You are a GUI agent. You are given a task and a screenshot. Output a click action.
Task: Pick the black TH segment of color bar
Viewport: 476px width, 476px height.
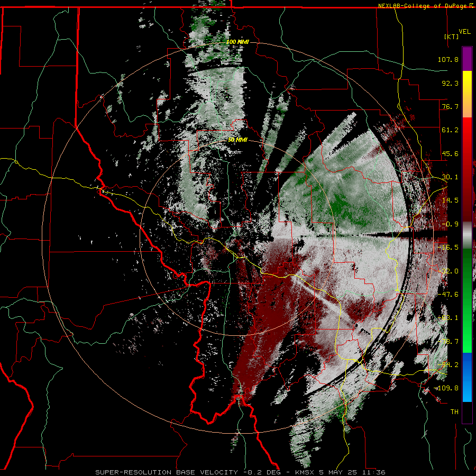(x=467, y=412)
